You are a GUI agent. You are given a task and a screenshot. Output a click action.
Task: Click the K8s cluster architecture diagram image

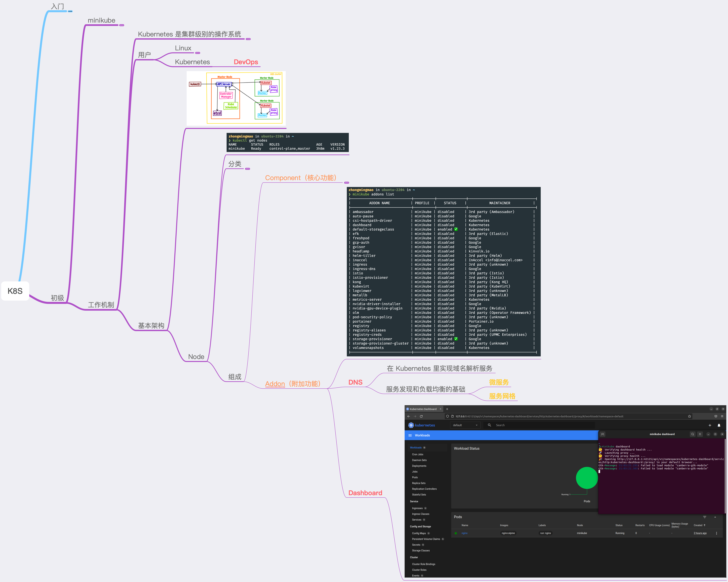(236, 98)
